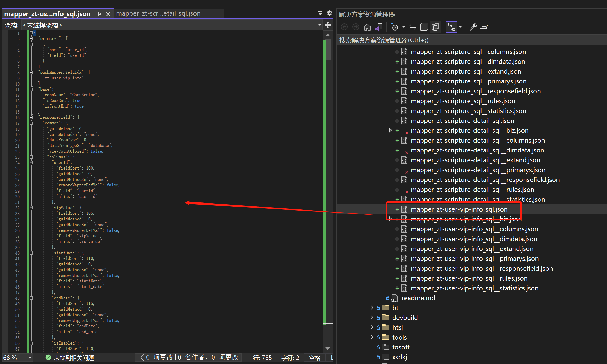Screen dimensions: 607x364
Task: Close the mapper_zt-us...nfo_sql.json tab
Action: [108, 14]
